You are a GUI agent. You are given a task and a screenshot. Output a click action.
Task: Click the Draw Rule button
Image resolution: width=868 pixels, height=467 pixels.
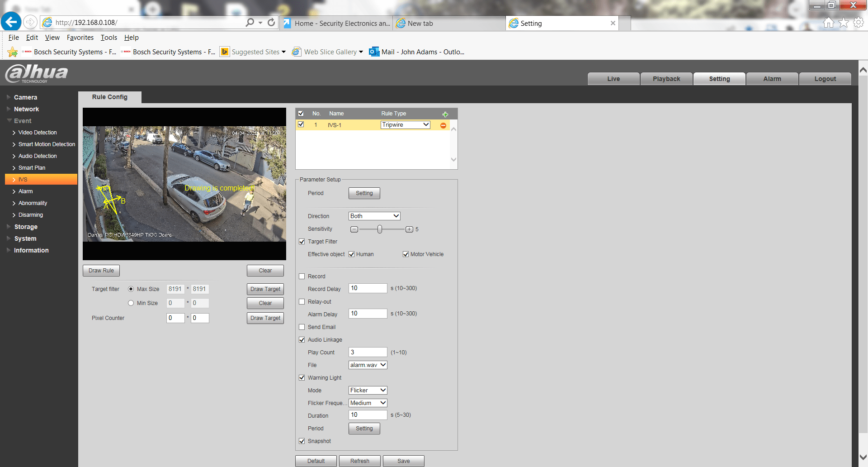[x=101, y=271]
